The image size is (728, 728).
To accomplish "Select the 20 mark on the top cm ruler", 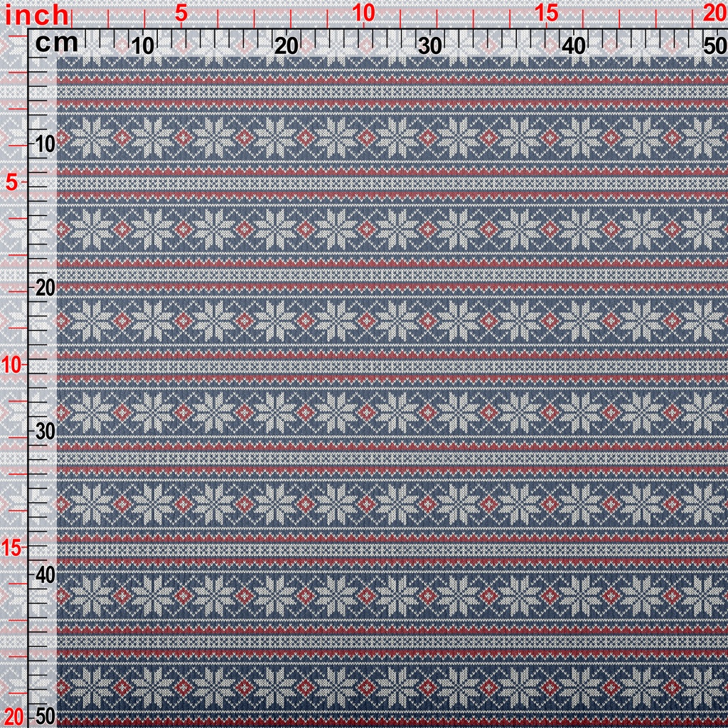I will 286,46.
